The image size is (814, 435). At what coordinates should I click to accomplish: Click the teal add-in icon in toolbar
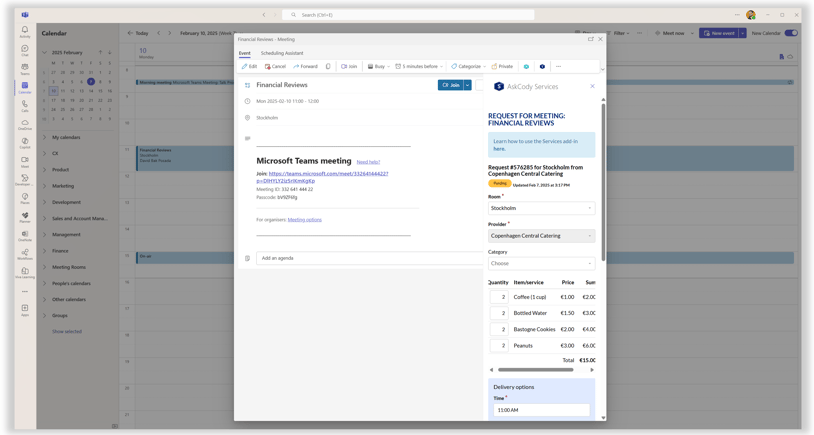[x=526, y=66]
